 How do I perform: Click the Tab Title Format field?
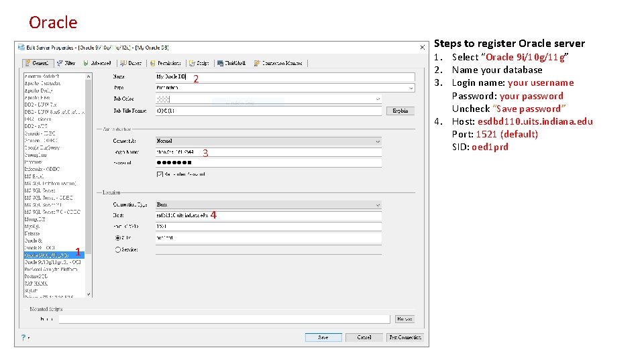(268, 111)
